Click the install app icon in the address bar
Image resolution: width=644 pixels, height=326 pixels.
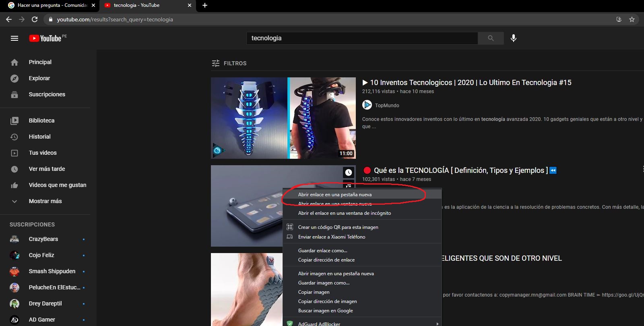click(619, 19)
